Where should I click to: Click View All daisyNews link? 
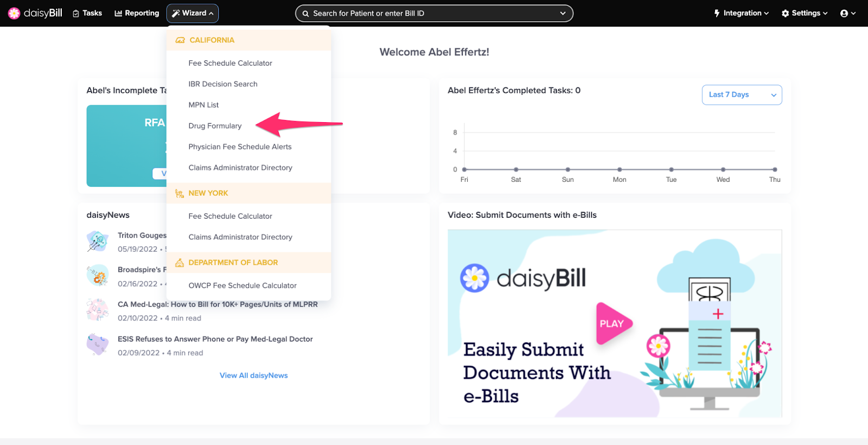coord(253,376)
